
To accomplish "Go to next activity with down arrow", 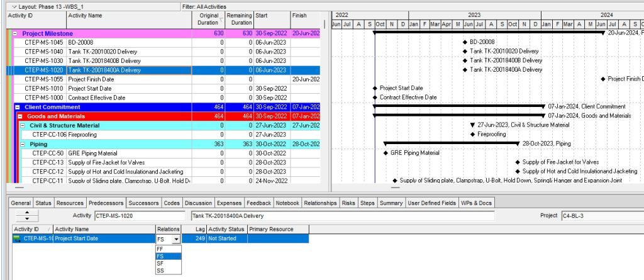I will [x=27, y=218].
